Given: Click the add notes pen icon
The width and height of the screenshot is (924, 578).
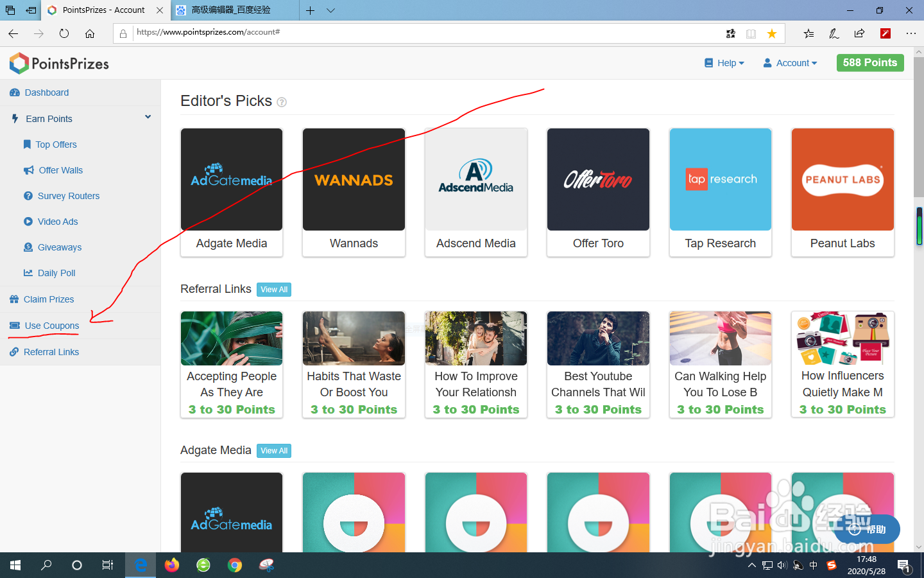Looking at the screenshot, I should point(834,33).
